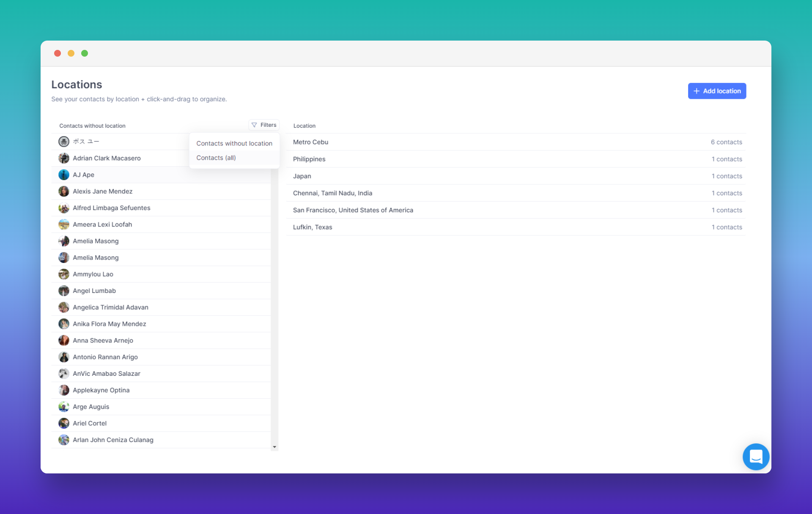Click the Location column header

tap(304, 126)
